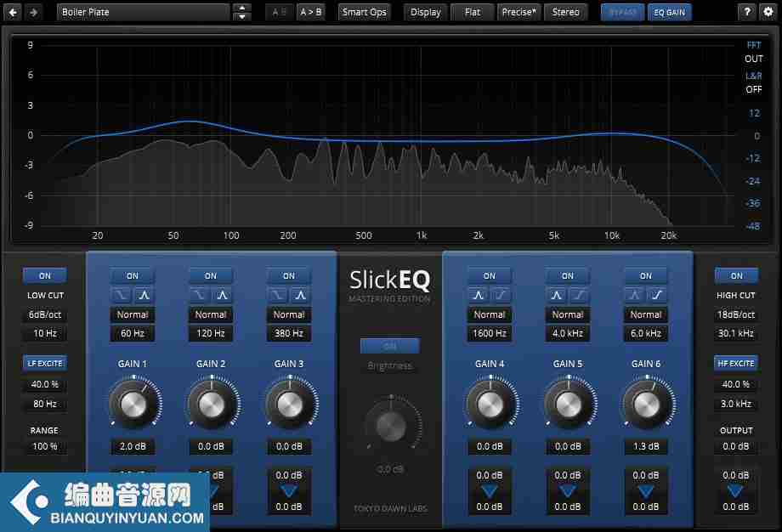
Task: Open the Boiler Plate preset dropdown
Action: click(x=143, y=12)
